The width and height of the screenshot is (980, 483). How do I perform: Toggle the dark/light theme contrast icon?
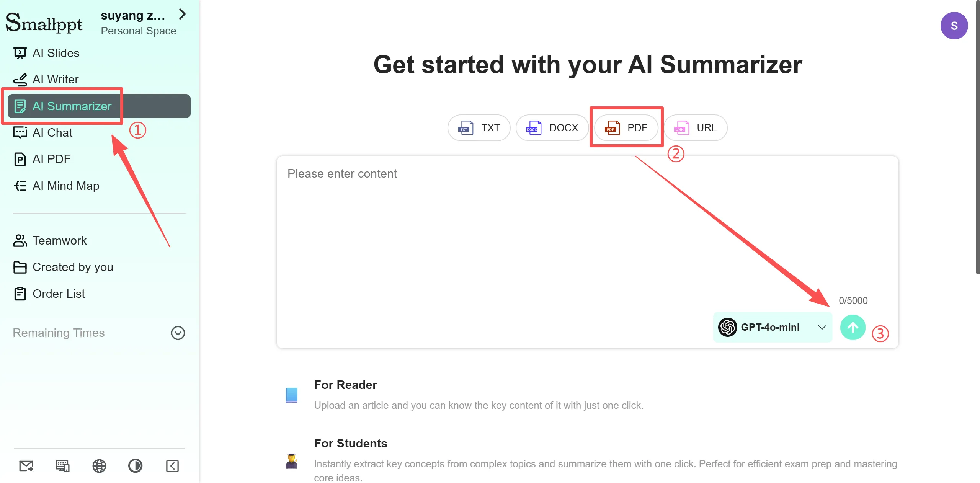(x=135, y=466)
